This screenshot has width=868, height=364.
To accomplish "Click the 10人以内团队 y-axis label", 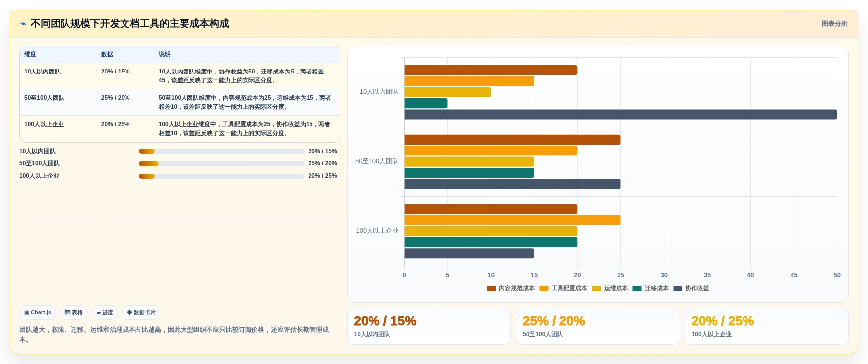I will 379,92.
